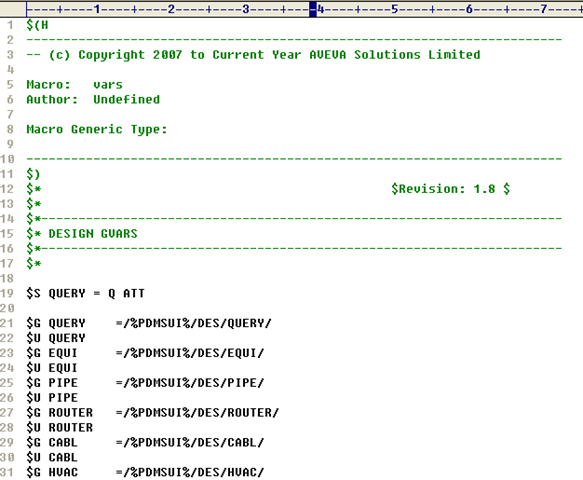Click the /%PDMSUI%/DES/CABL/ path

click(194, 442)
